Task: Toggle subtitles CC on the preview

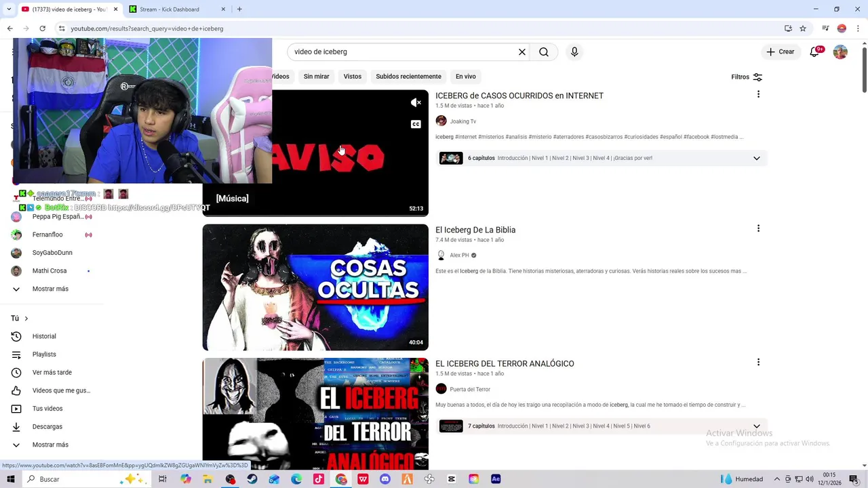Action: pyautogui.click(x=416, y=124)
